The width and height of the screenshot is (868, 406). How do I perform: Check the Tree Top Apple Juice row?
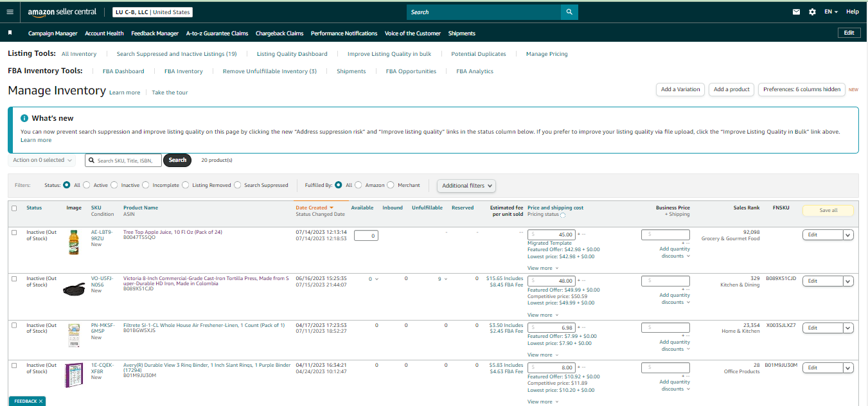click(x=14, y=233)
